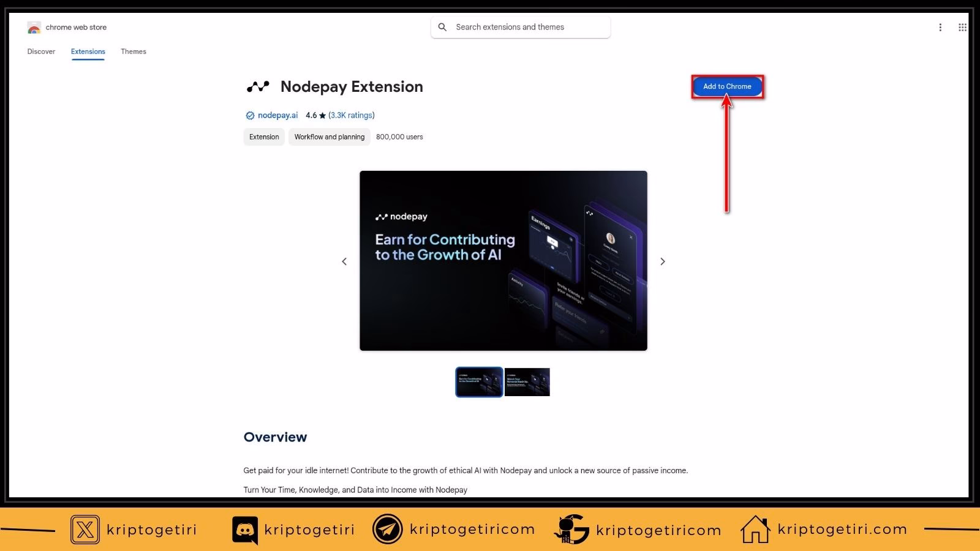The image size is (980, 551).
Task: Select the second screenshot thumbnail
Action: tap(527, 381)
